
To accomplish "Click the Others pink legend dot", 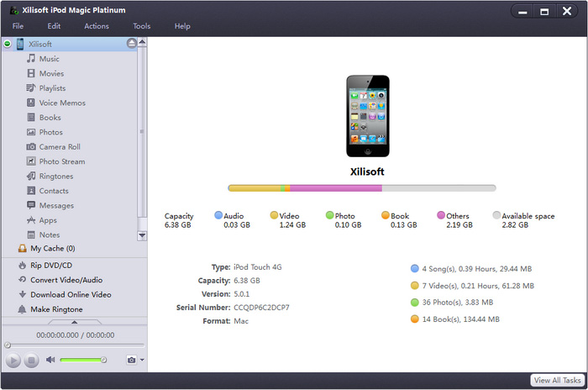I will pyautogui.click(x=441, y=215).
